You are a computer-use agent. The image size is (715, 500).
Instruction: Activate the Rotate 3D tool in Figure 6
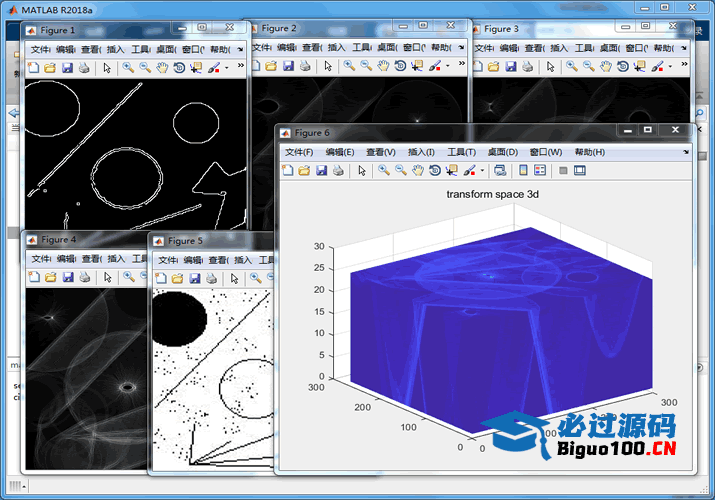coord(435,171)
